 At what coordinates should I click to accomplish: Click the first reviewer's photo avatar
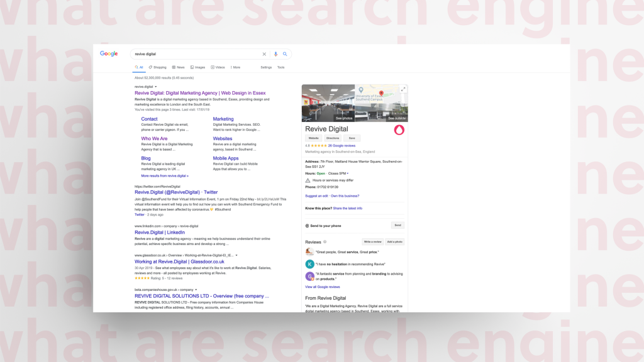click(309, 251)
